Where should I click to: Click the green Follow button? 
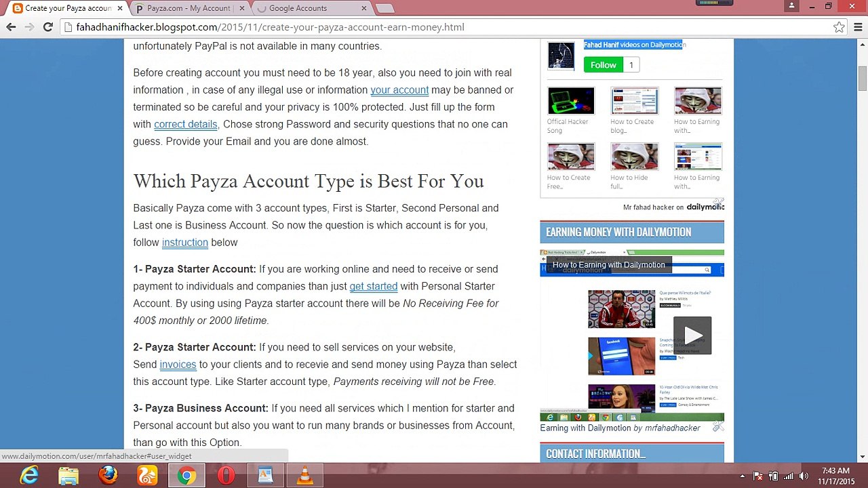pos(603,65)
